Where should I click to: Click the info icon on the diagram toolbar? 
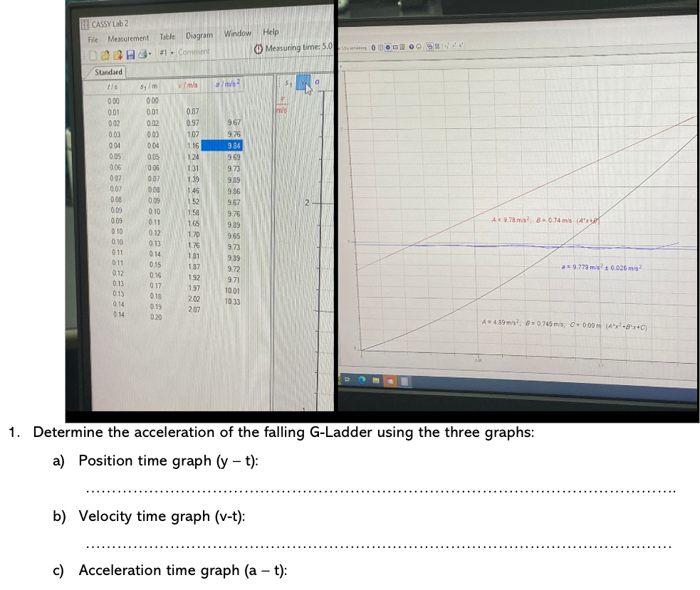(412, 46)
